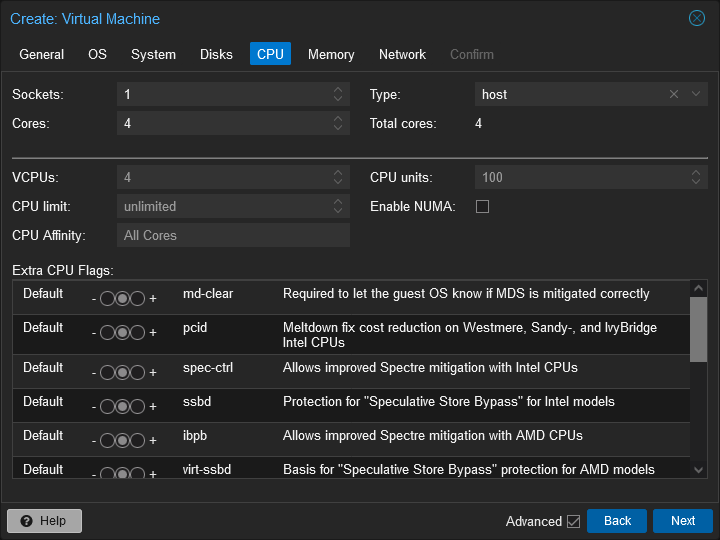Click the CPU Affinity input field
The image size is (720, 540).
tap(233, 235)
